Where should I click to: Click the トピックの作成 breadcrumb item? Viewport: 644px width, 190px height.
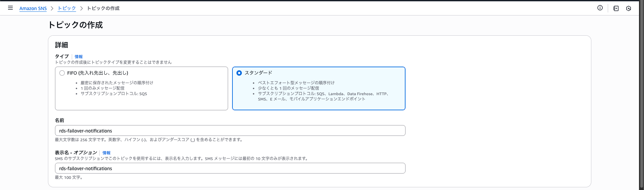pos(103,8)
